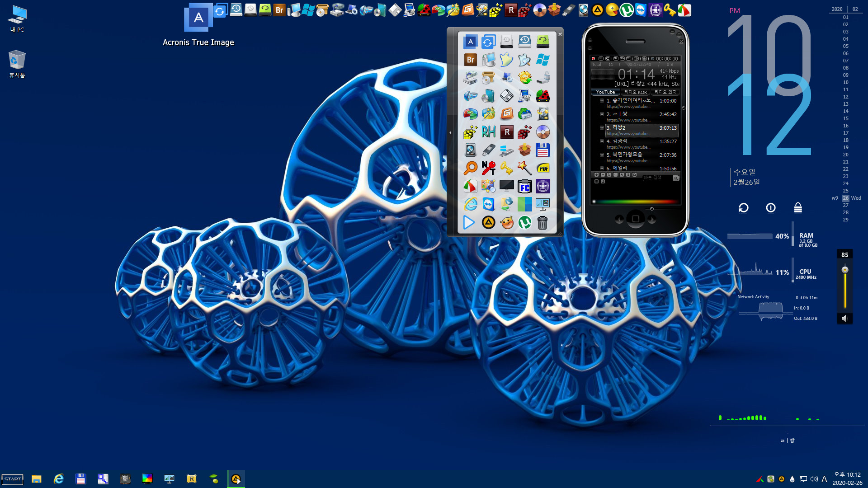Click the lock icon on desktop gadget
This screenshot has width=868, height=488.
pyautogui.click(x=798, y=208)
